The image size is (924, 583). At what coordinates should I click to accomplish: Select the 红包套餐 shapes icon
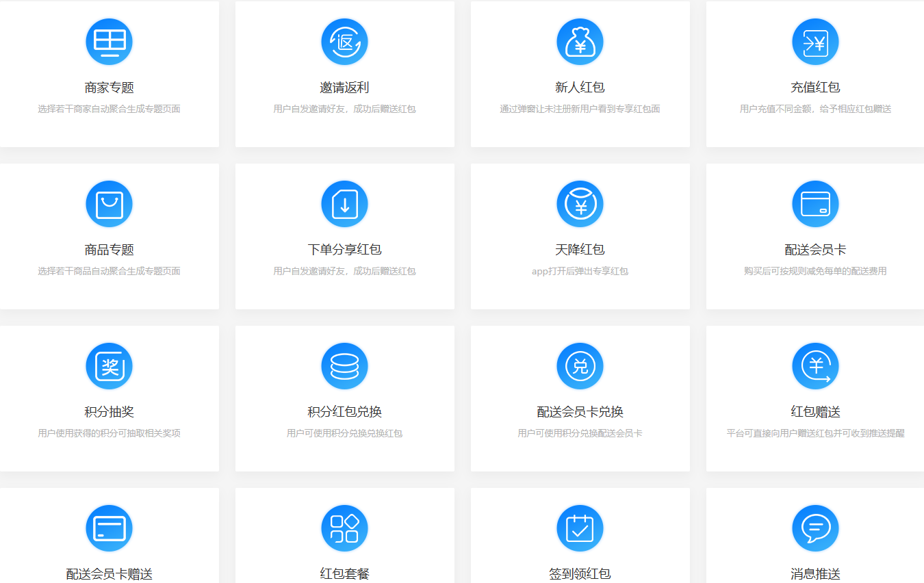[x=344, y=528]
